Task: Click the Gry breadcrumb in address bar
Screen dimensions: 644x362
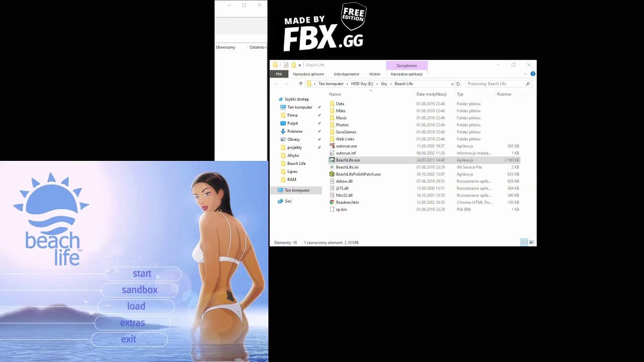Action: 384,84
